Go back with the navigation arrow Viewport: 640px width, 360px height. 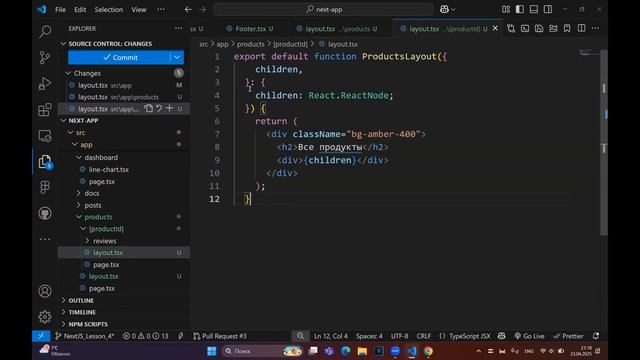pyautogui.click(x=188, y=9)
